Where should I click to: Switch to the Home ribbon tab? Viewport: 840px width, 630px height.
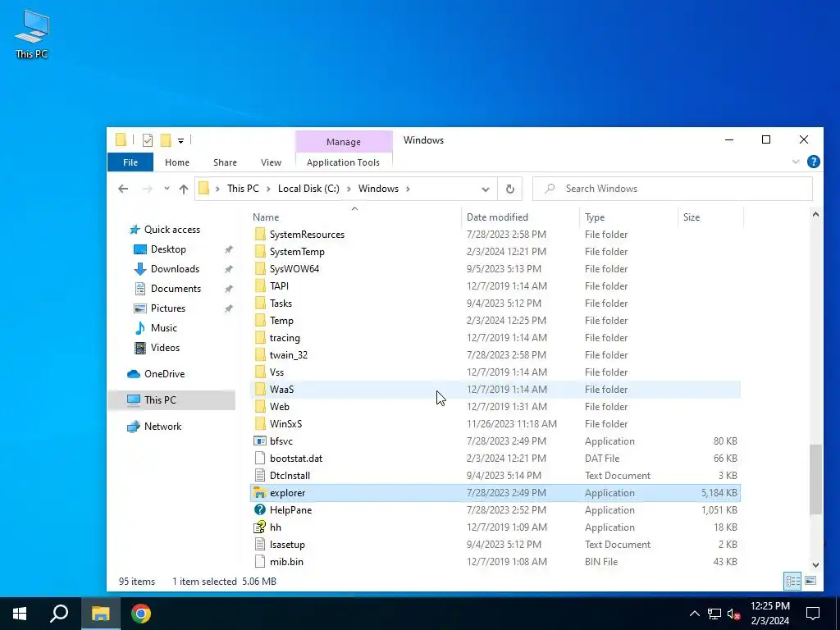tap(177, 162)
